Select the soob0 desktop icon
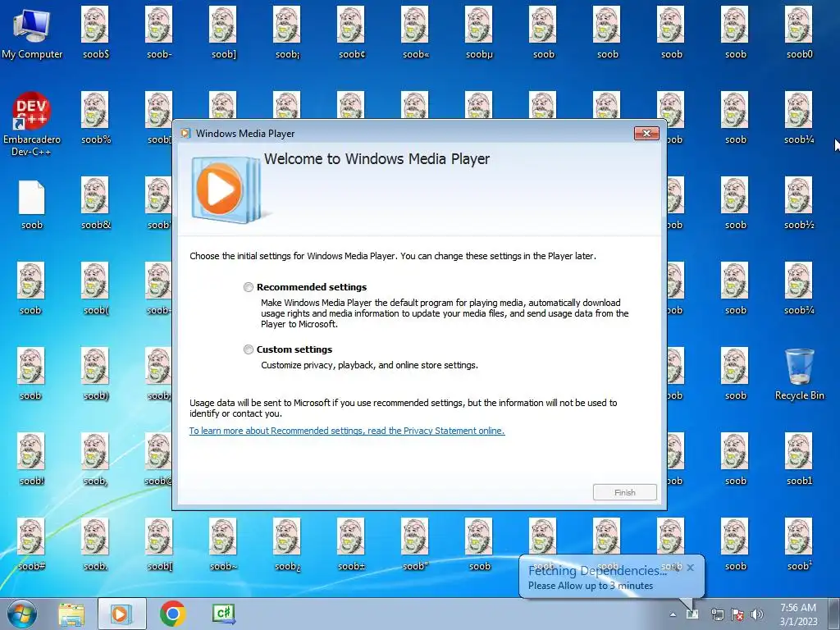This screenshot has height=630, width=840. coord(799,32)
